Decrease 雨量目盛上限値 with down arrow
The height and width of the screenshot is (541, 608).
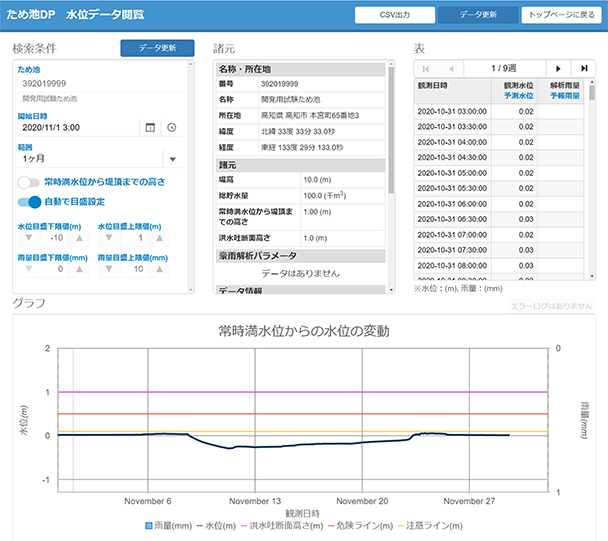(x=109, y=269)
